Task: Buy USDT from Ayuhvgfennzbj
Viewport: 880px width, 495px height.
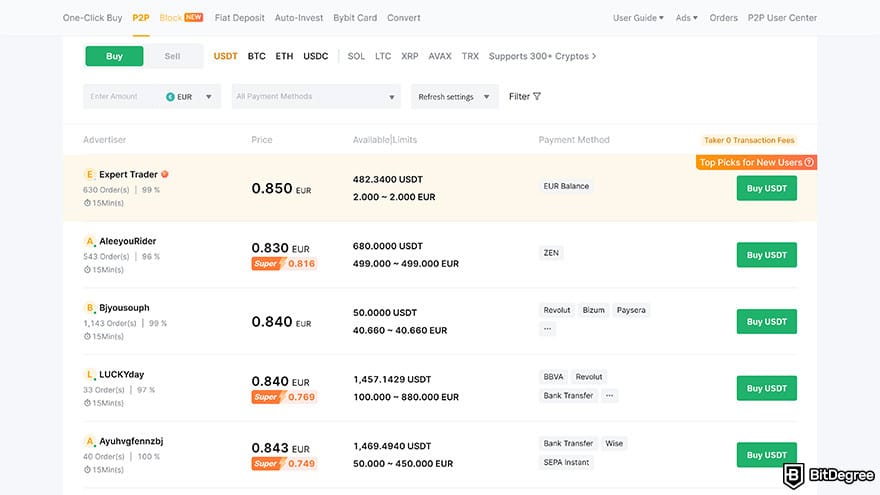Action: coord(767,455)
